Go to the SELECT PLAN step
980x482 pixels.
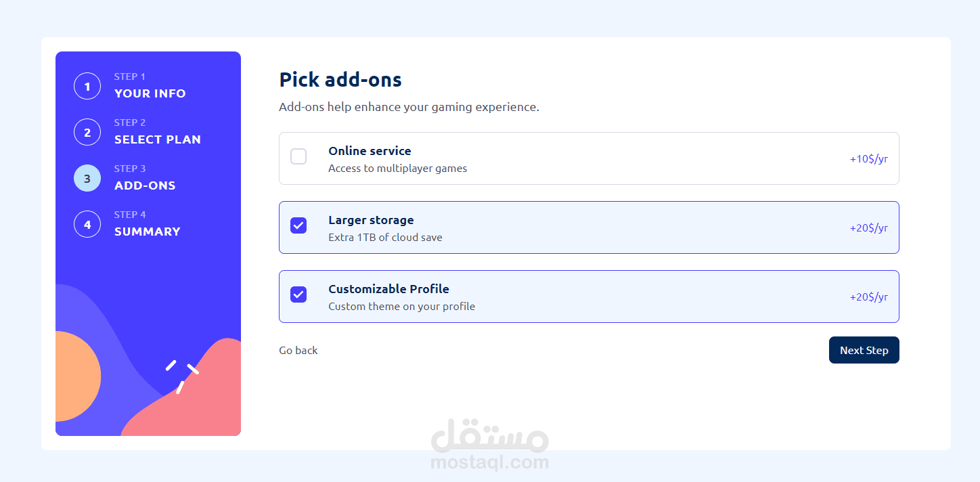click(157, 139)
